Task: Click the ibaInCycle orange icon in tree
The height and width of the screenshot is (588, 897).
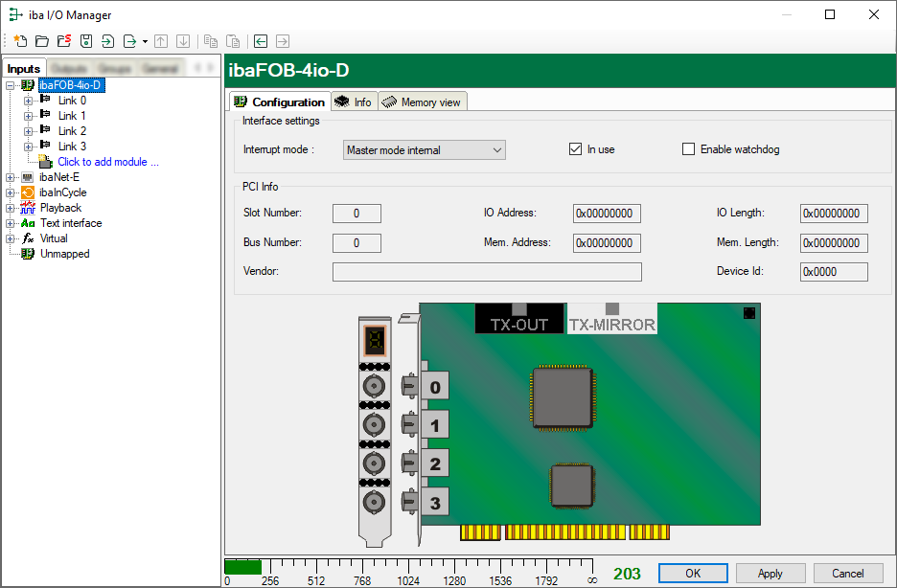Action: 27,192
